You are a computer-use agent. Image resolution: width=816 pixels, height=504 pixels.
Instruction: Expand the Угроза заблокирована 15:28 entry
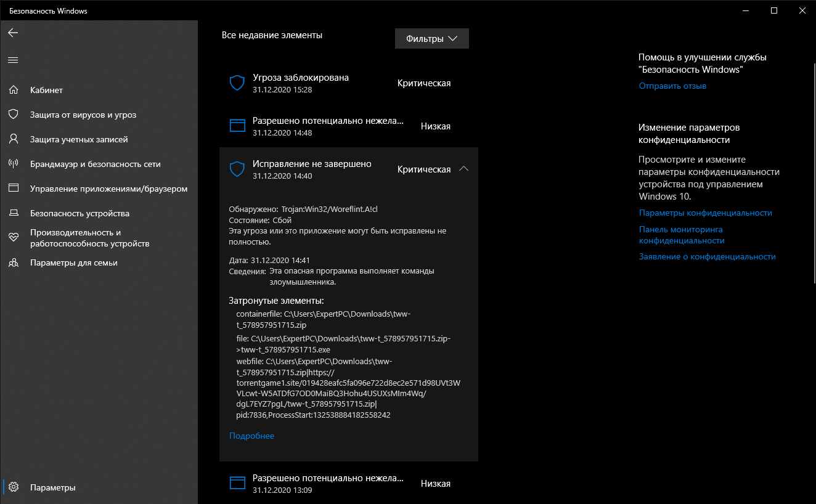coord(349,83)
